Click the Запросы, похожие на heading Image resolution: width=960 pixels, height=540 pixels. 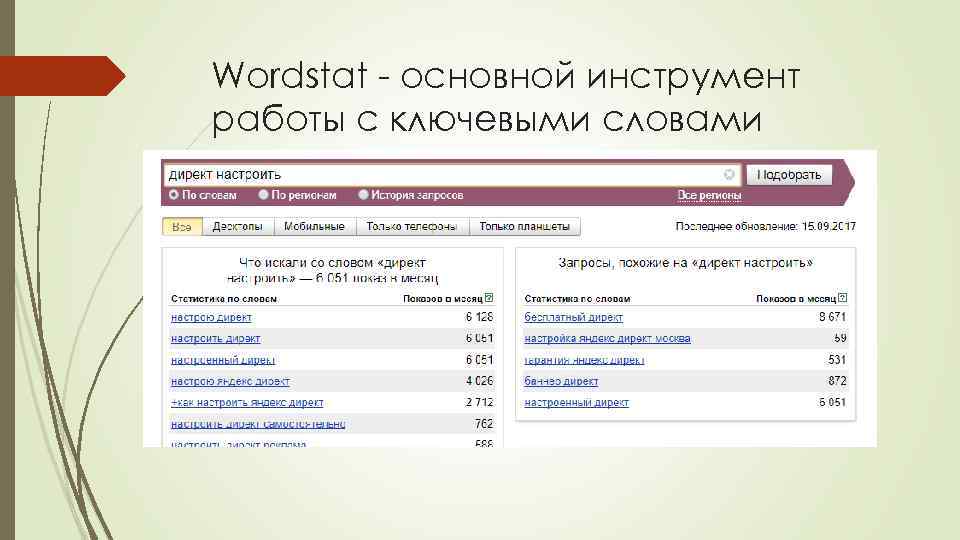[x=686, y=263]
